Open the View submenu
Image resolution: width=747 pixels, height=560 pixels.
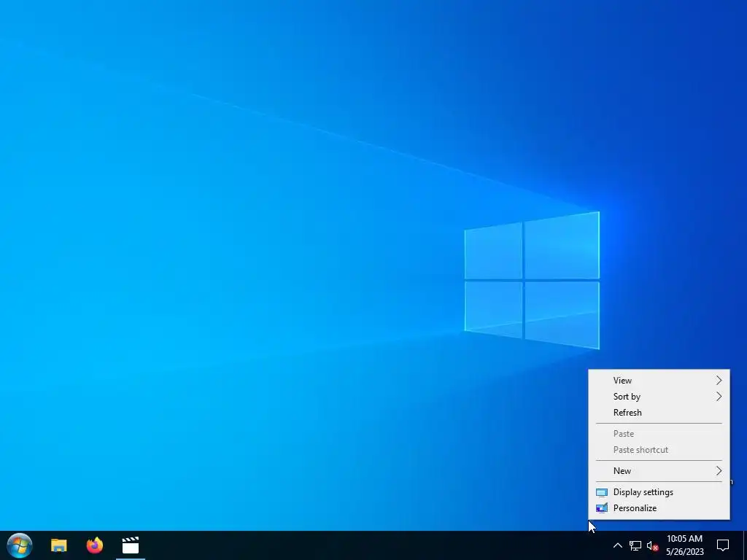(659, 381)
